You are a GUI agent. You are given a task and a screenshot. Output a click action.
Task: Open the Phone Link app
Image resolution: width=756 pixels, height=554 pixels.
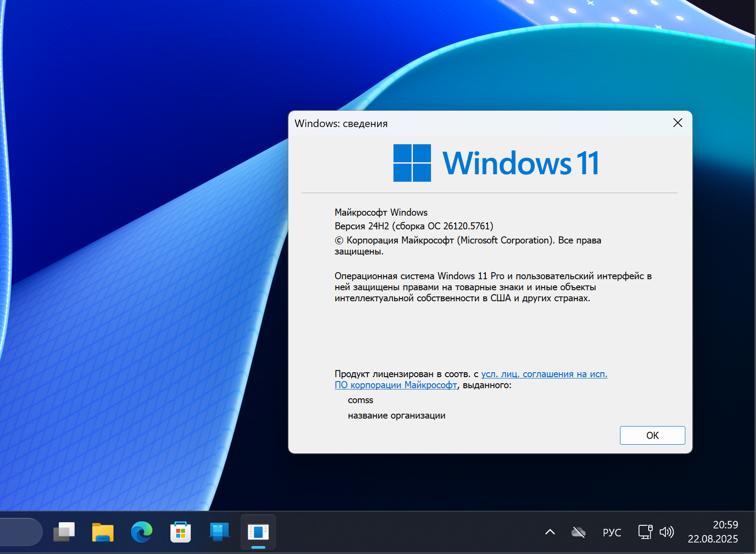pos(219,532)
